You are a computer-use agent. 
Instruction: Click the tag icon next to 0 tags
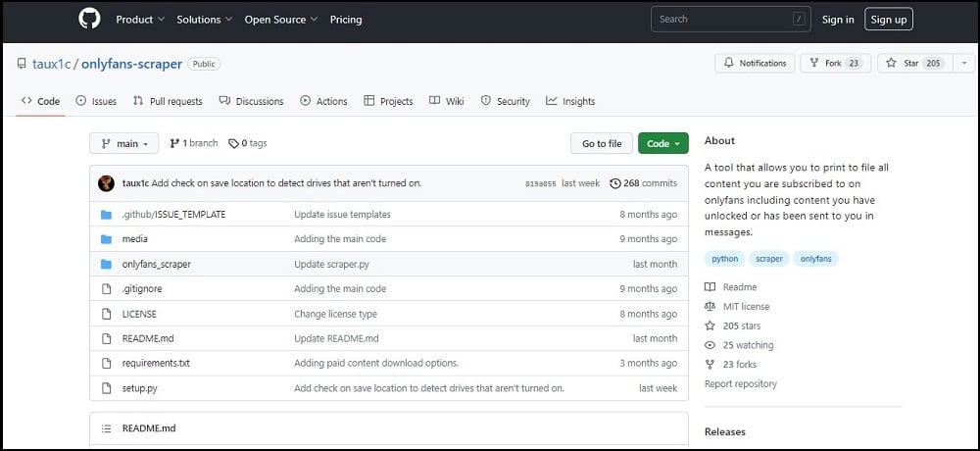(x=233, y=144)
